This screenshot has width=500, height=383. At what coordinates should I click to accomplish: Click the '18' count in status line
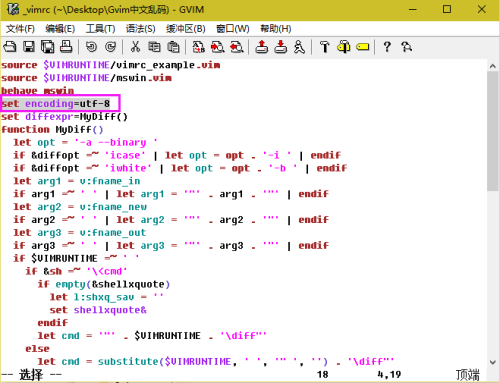322,374
